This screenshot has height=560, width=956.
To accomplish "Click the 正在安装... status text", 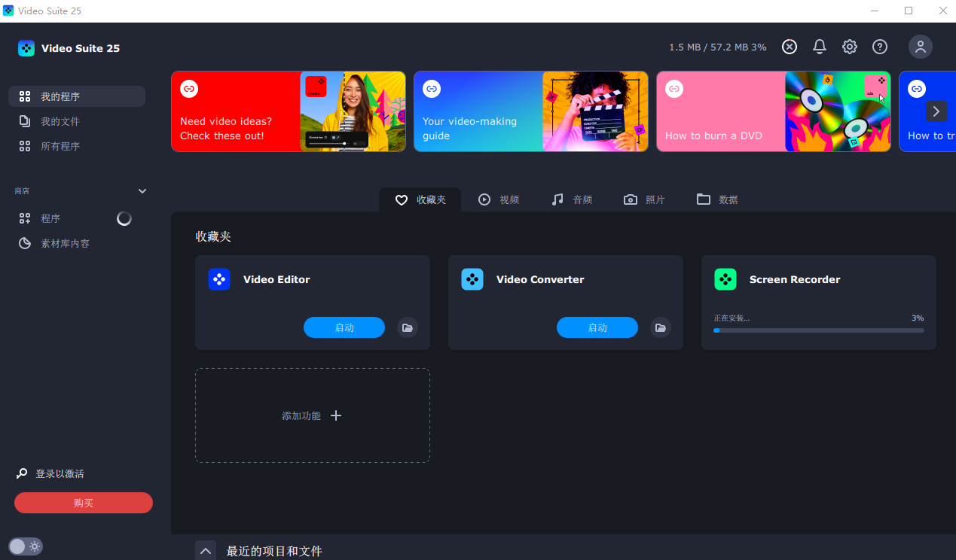I will pos(732,318).
